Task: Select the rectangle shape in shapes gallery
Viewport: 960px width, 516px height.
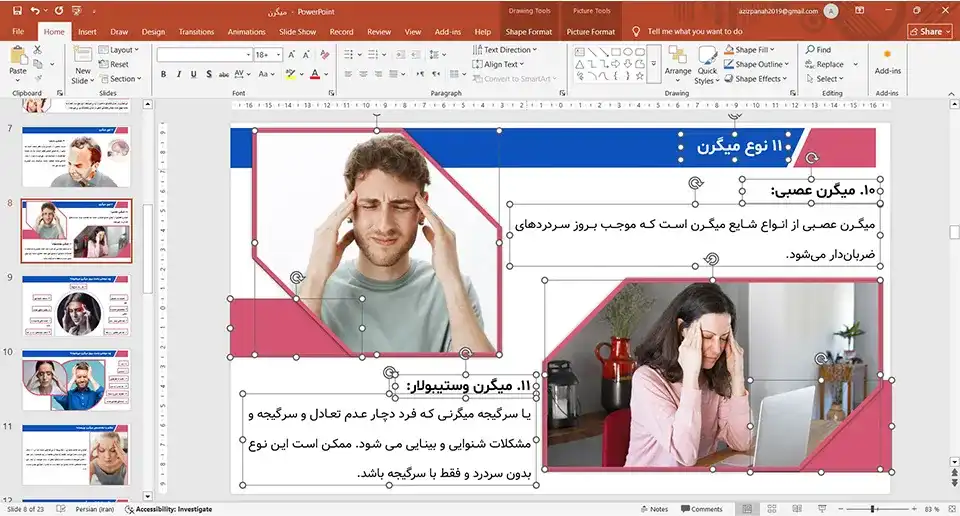Action: (615, 52)
